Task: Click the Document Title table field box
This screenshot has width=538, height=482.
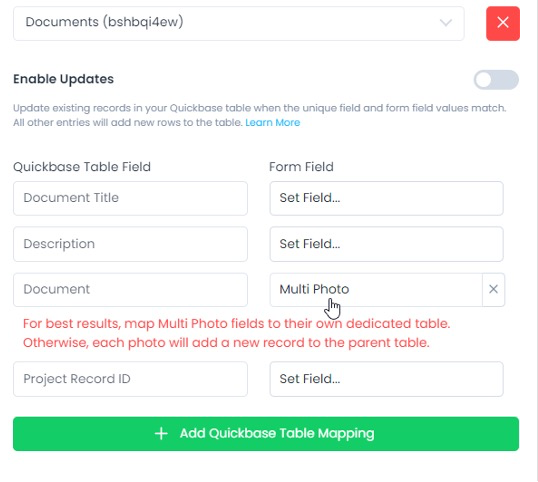Action: (x=130, y=198)
